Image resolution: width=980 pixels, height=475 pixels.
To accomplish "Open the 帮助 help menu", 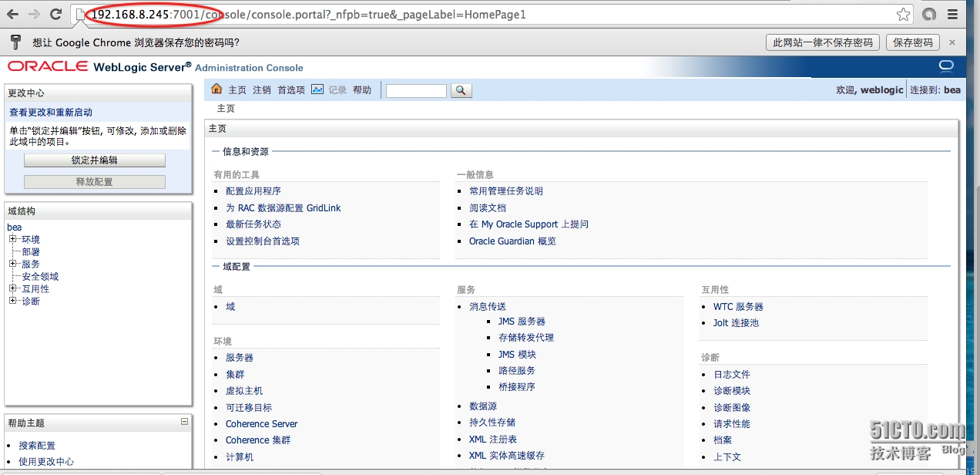I will pos(362,90).
